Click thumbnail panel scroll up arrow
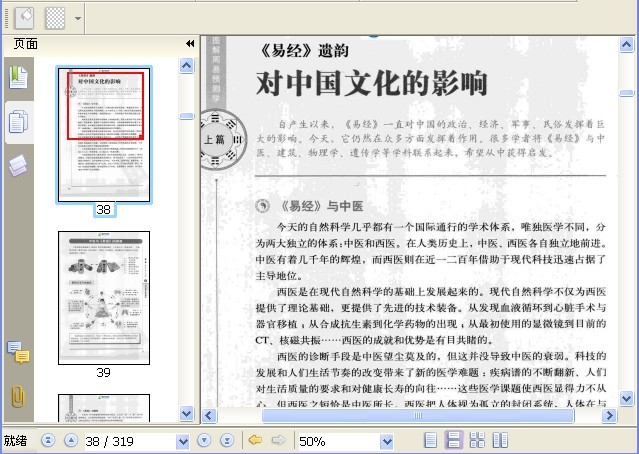The width and height of the screenshot is (639, 454). point(187,66)
